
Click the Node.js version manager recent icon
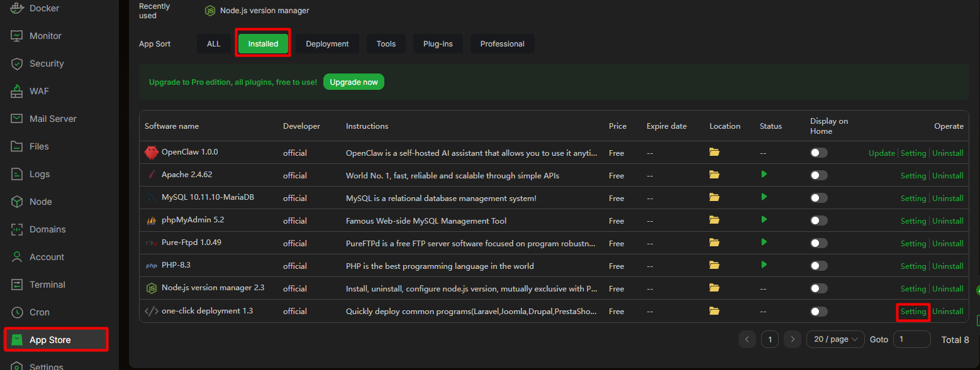click(210, 11)
